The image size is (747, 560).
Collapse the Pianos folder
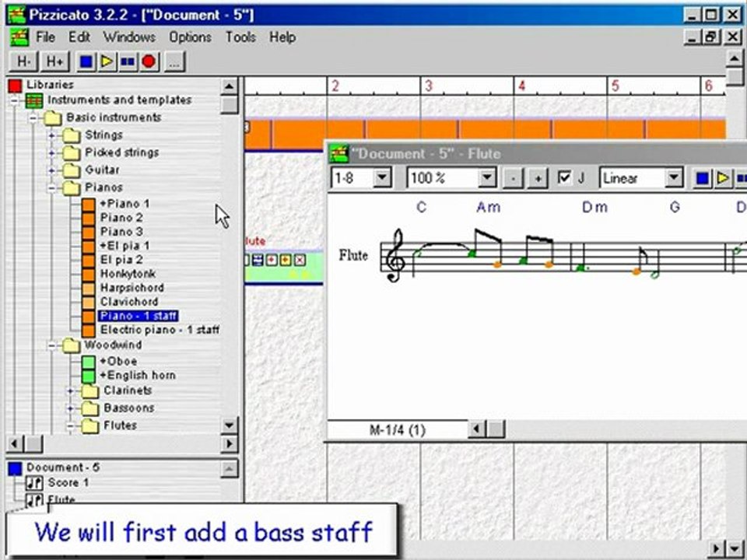(x=51, y=188)
